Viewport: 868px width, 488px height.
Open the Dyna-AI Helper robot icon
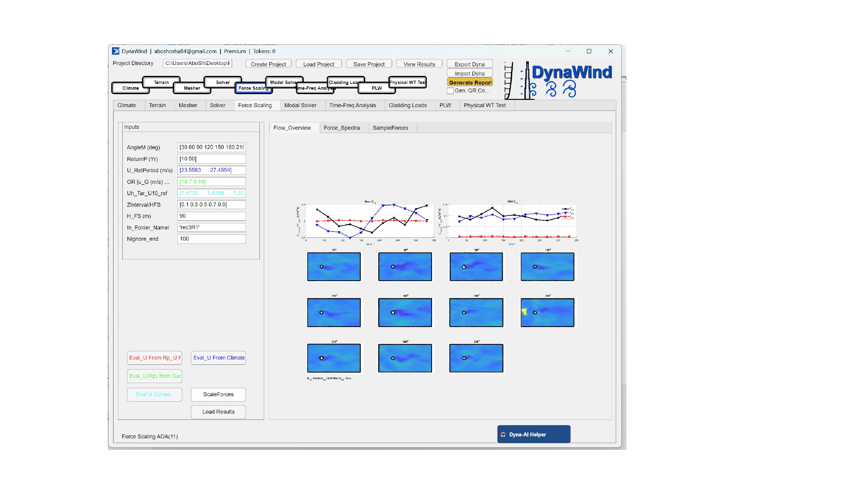pyautogui.click(x=503, y=435)
